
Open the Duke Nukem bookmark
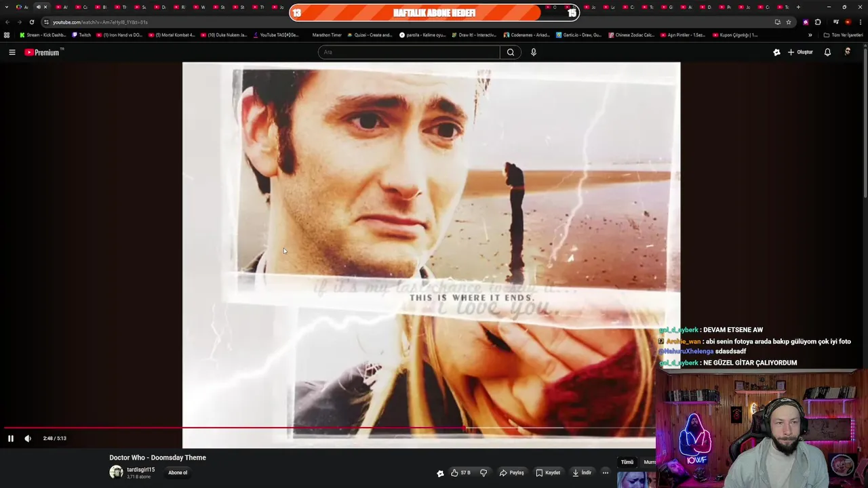[x=224, y=35]
